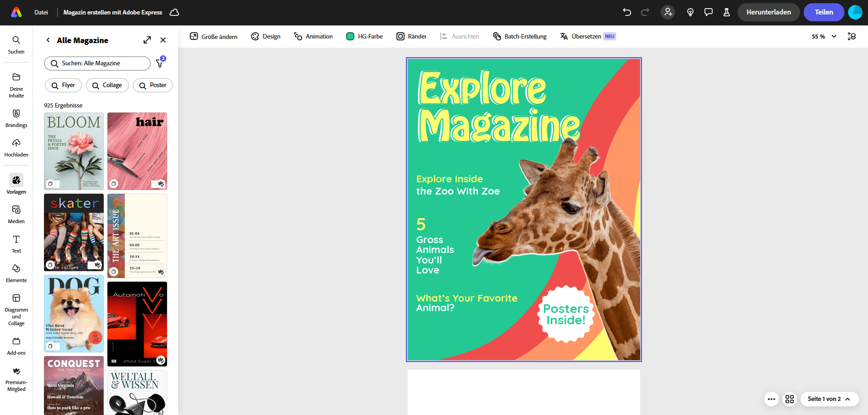This screenshot has width=868, height=415.
Task: Open the comments speech bubble icon
Action: 709,12
